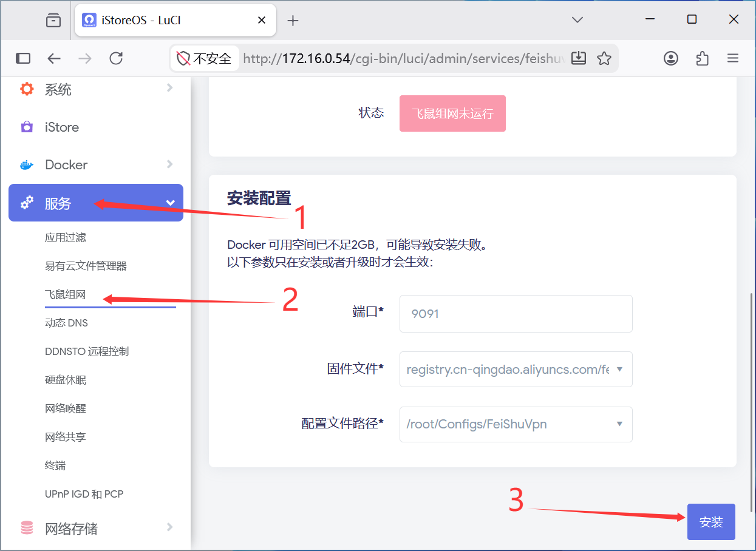Click the 状态 label

(x=371, y=113)
